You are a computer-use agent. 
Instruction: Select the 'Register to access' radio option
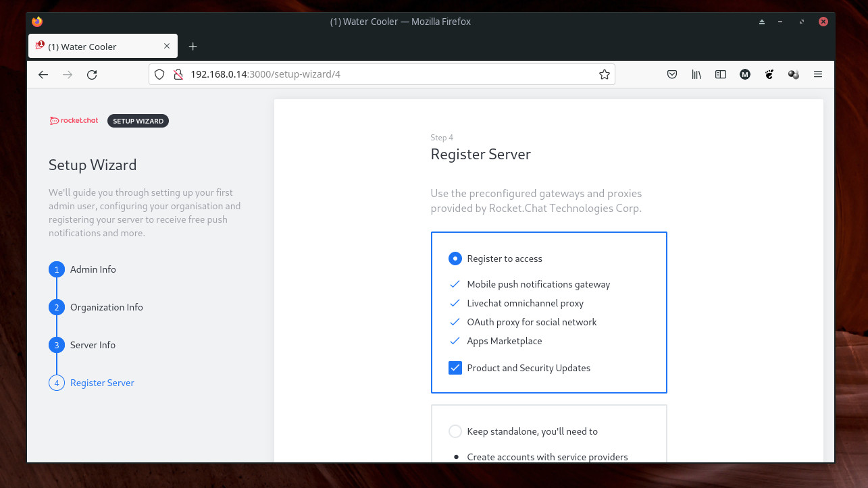pos(455,259)
